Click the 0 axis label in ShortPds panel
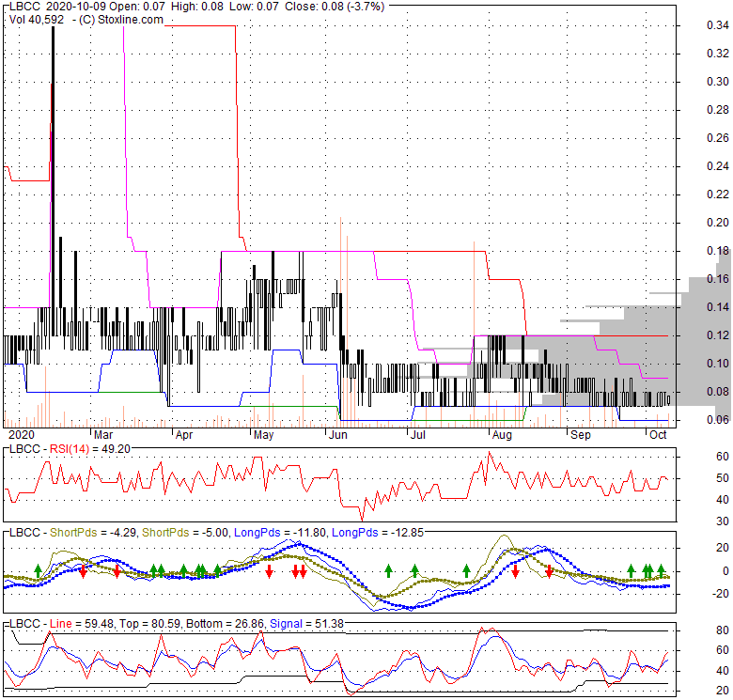This screenshot has height=700, width=733. pos(726,571)
